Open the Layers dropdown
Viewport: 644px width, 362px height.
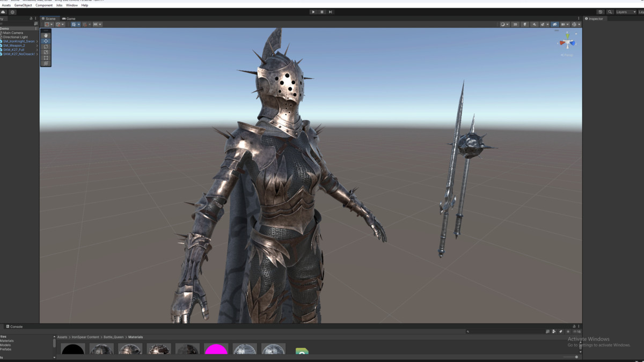[625, 12]
